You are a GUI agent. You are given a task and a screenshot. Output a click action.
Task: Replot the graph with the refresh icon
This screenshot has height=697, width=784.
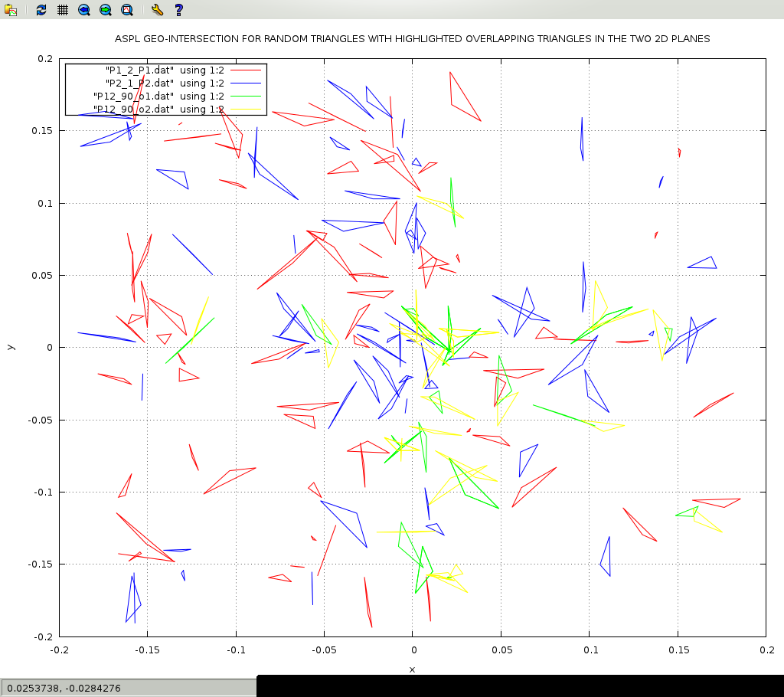pyautogui.click(x=41, y=10)
